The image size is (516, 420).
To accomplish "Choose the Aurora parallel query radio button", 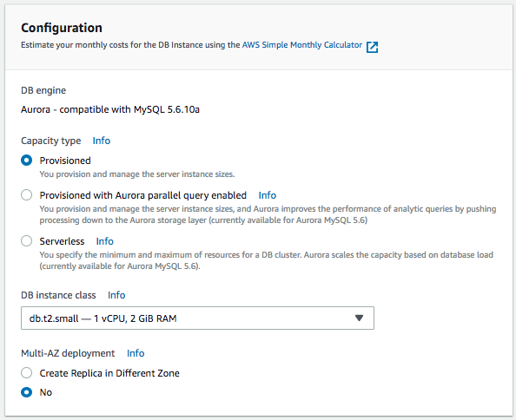I will 27,195.
